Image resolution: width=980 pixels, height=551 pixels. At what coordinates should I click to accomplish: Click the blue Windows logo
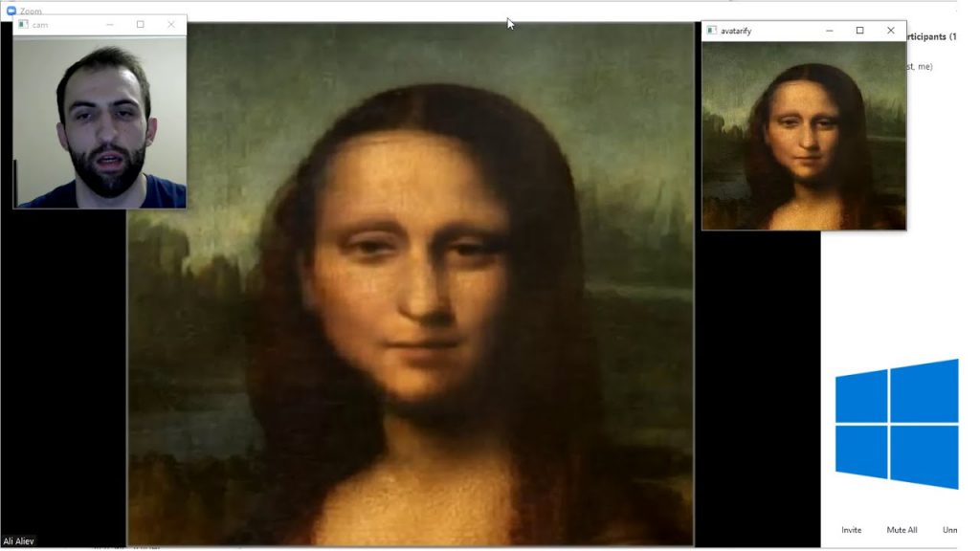897,424
